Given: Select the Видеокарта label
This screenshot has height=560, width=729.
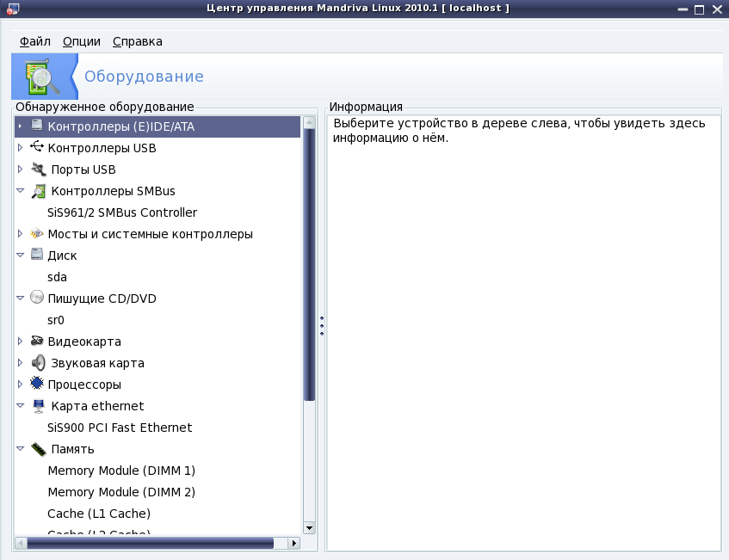Looking at the screenshot, I should (x=84, y=342).
